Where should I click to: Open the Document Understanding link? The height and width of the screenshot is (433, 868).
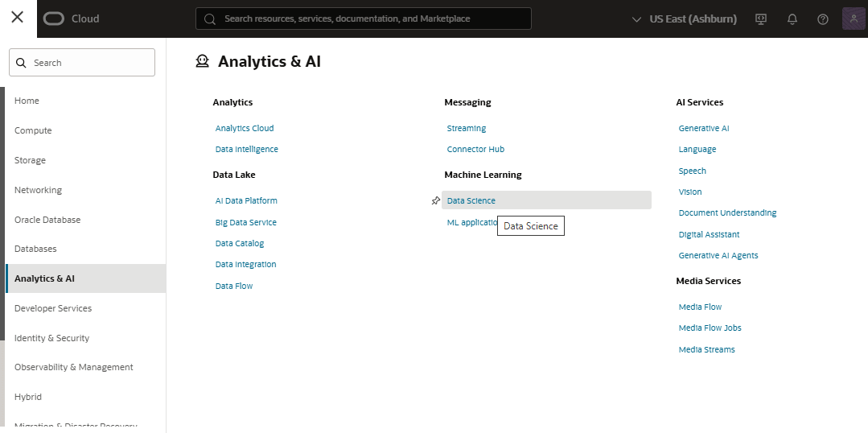(727, 212)
